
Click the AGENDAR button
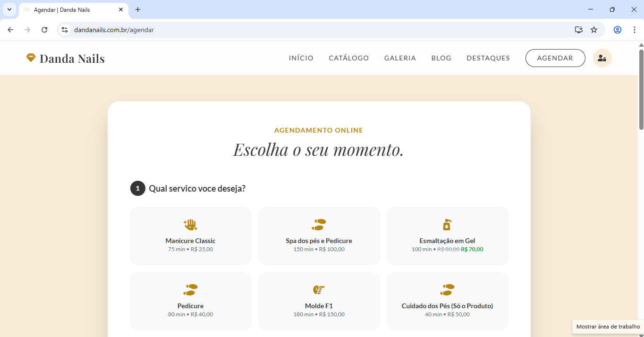coord(555,58)
